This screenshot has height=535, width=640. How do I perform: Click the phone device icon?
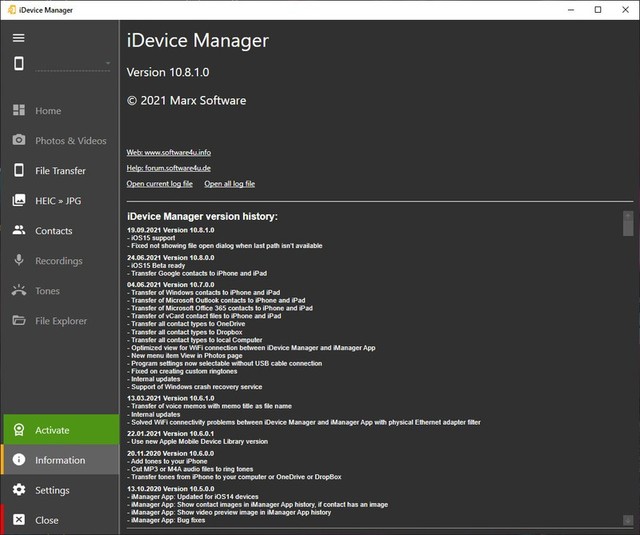(18, 64)
